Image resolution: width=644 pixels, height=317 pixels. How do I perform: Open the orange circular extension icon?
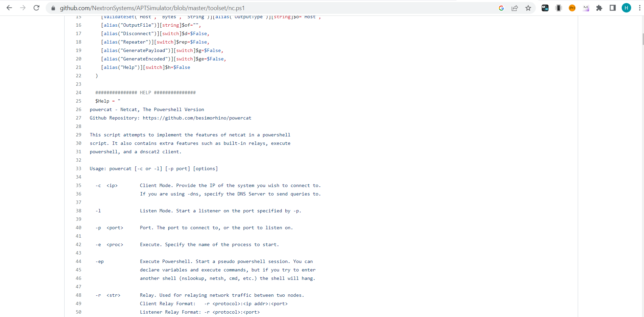[x=572, y=8]
